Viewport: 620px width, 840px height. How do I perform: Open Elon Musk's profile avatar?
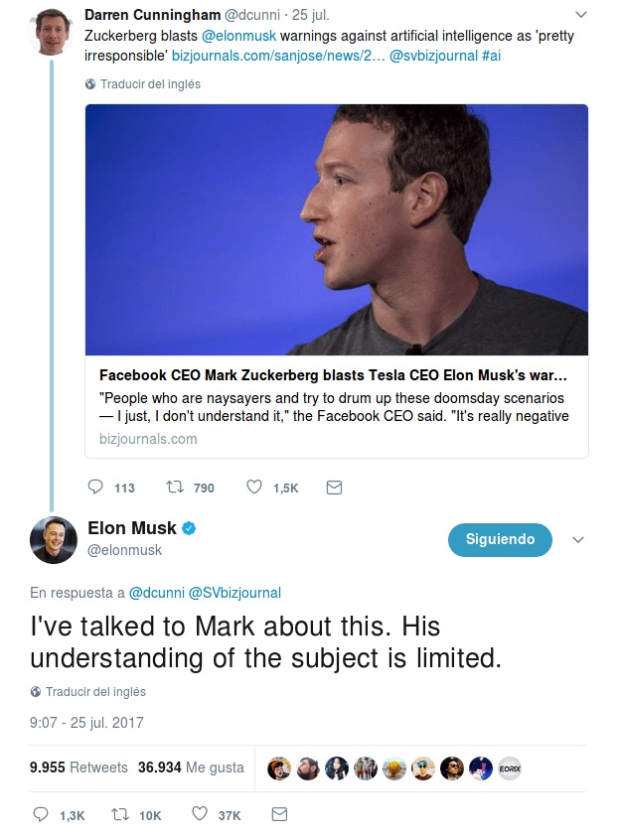click(52, 538)
